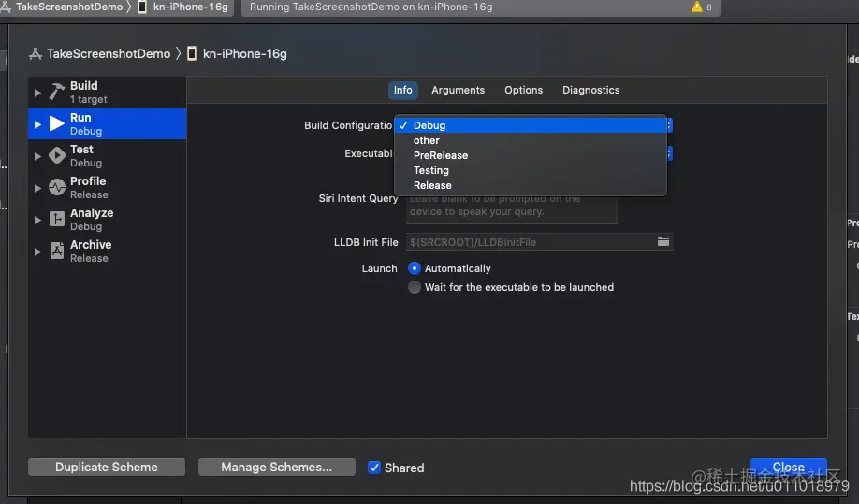Choose other build configuration
Screen dimensions: 859x504
click(x=531, y=140)
